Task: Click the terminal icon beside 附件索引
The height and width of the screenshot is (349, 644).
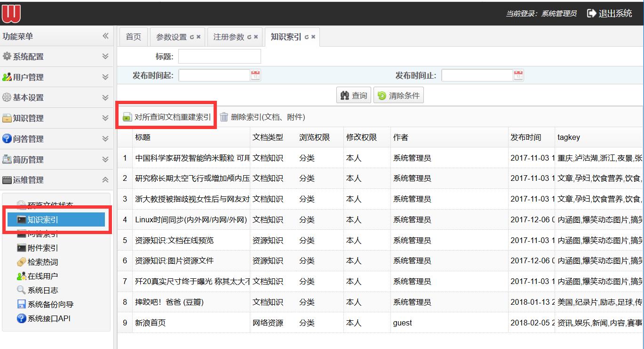Action: click(x=21, y=248)
